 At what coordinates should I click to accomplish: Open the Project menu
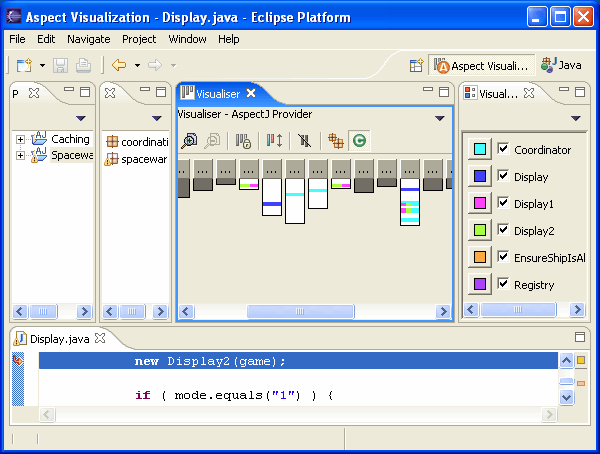coord(139,39)
